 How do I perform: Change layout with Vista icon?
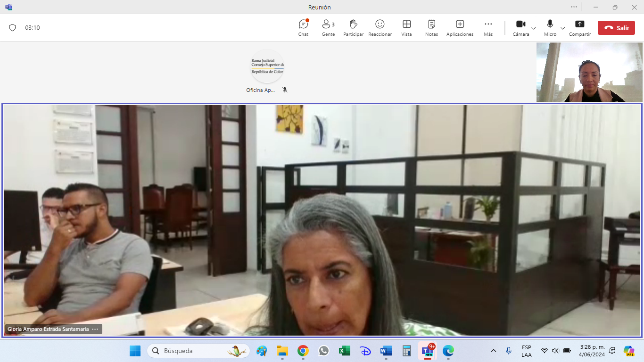[x=406, y=27]
